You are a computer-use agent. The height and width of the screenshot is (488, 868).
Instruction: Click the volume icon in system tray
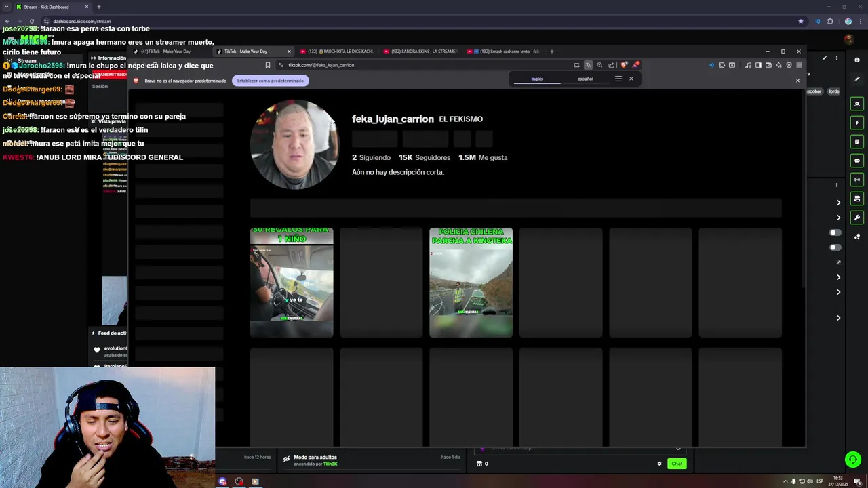click(x=810, y=481)
